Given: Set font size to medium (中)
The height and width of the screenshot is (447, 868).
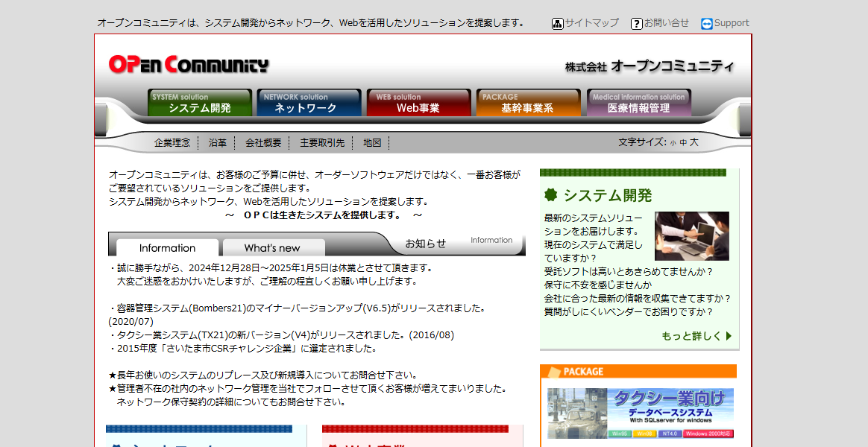Looking at the screenshot, I should [683, 143].
